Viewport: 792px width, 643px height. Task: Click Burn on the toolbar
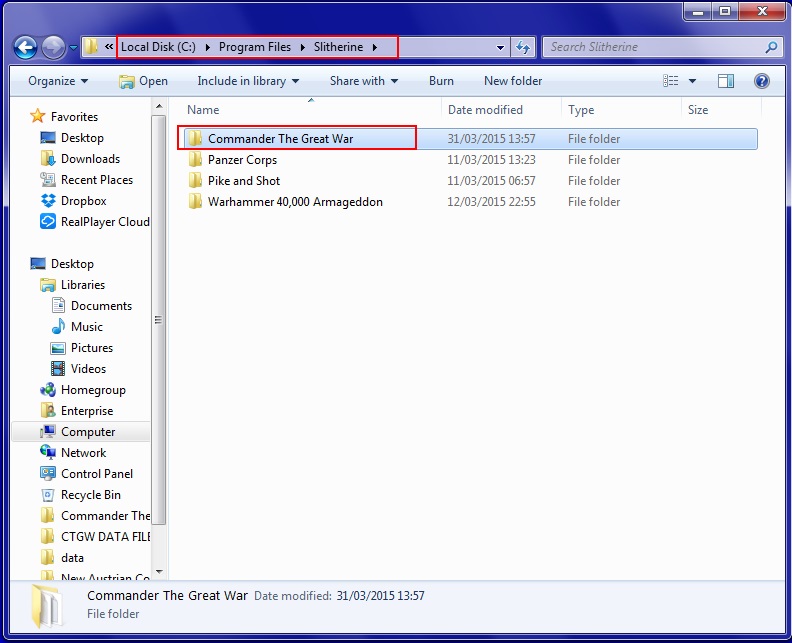tap(441, 81)
